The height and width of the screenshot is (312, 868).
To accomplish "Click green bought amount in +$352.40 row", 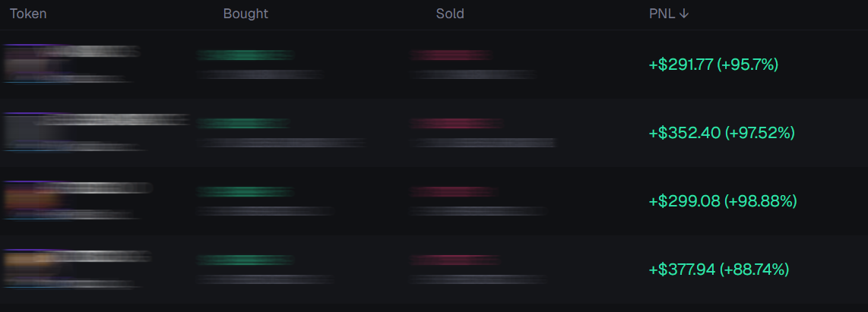I will click(x=243, y=123).
